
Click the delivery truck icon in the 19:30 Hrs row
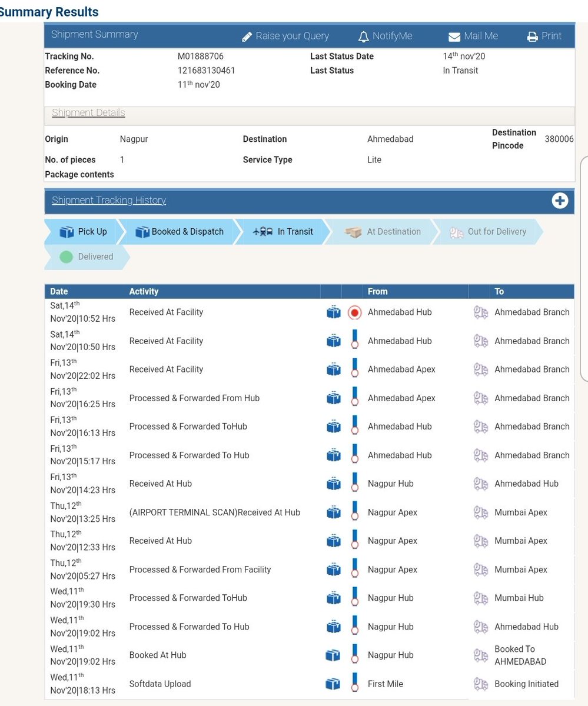coord(481,598)
